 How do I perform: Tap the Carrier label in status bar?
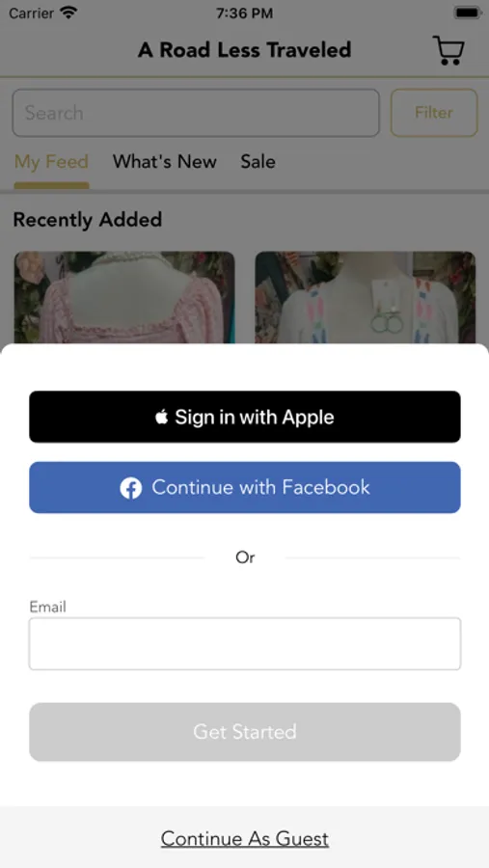tap(31, 13)
